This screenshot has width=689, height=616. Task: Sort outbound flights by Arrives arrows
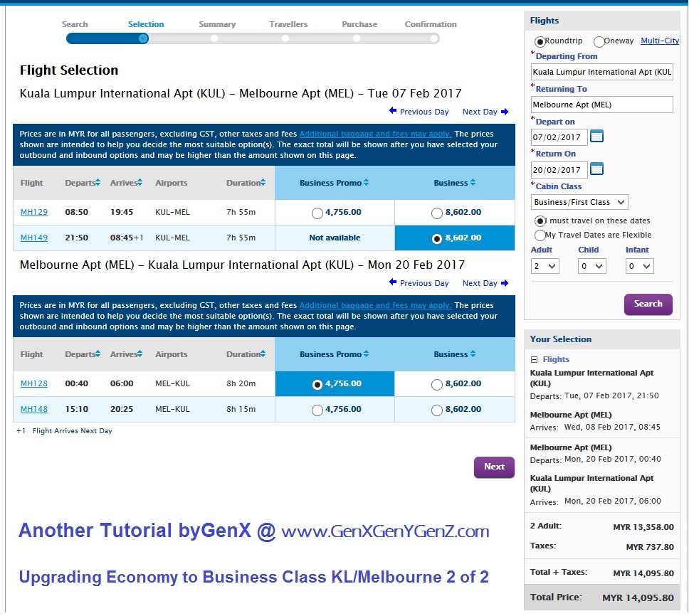[x=140, y=184]
